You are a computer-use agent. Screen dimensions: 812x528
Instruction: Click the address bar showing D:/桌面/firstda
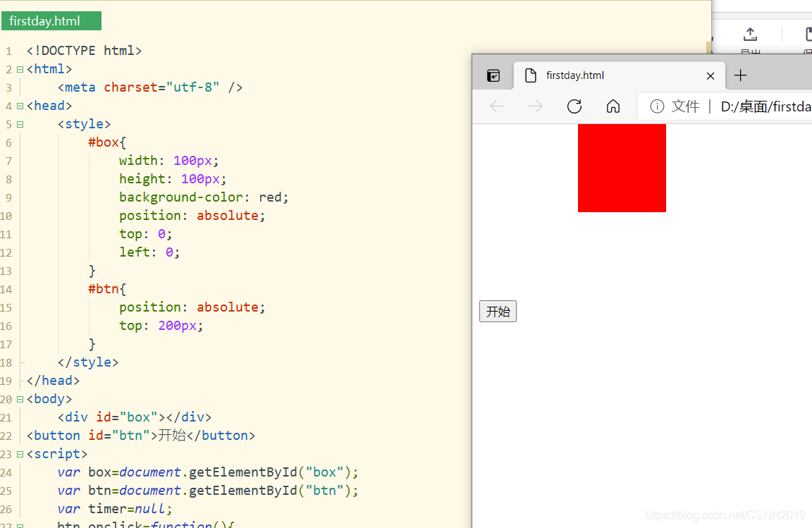(x=725, y=106)
